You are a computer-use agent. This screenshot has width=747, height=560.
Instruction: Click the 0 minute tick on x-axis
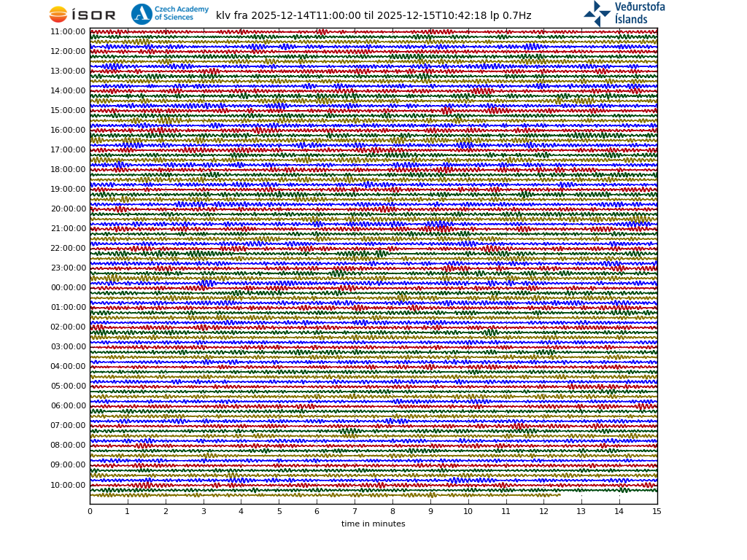click(90, 511)
